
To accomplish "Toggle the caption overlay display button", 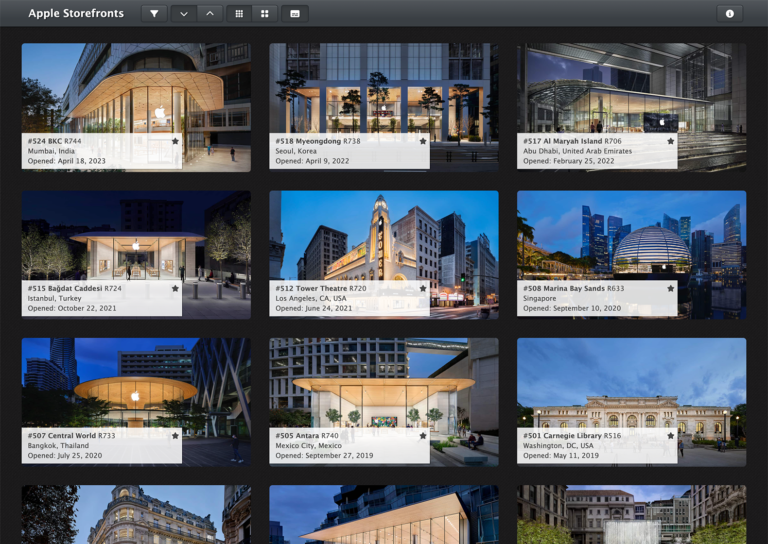I will pos(295,14).
